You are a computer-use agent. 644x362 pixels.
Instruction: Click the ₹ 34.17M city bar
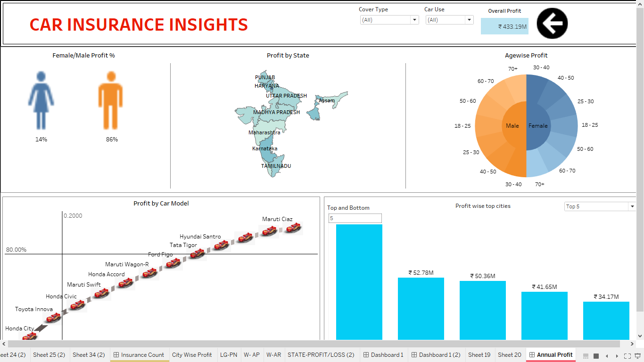(x=606, y=321)
